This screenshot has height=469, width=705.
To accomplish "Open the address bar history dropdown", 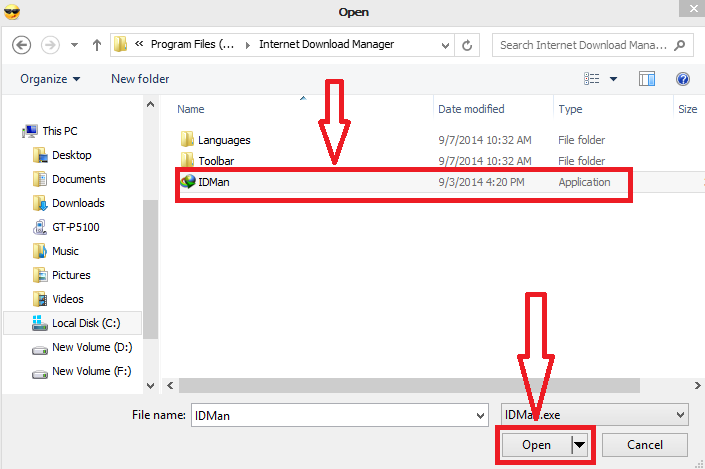I will 445,45.
